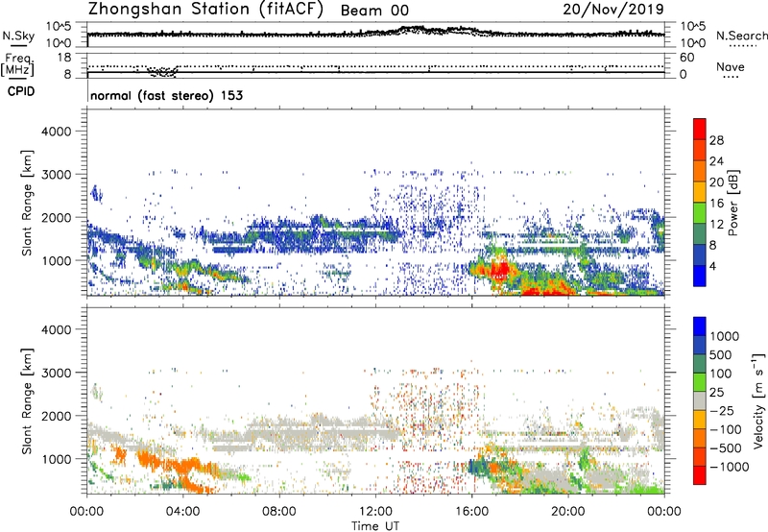The height and width of the screenshot is (532, 768).
Task: Select the 08:00 time tick label
Action: (278, 512)
